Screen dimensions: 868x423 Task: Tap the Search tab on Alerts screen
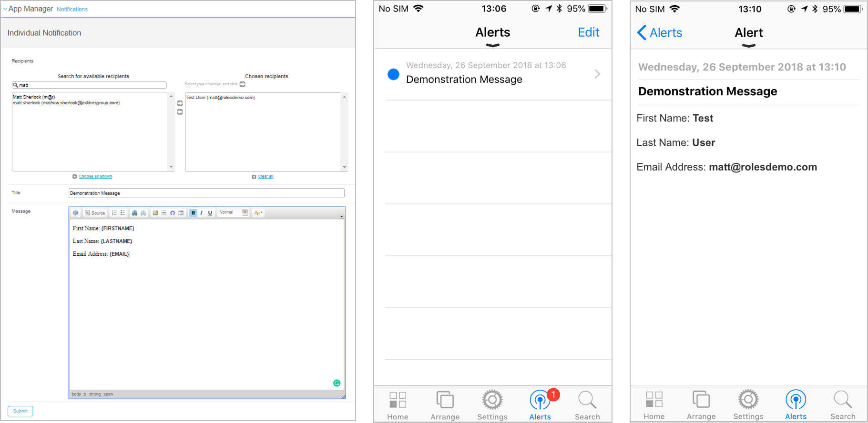(x=587, y=406)
